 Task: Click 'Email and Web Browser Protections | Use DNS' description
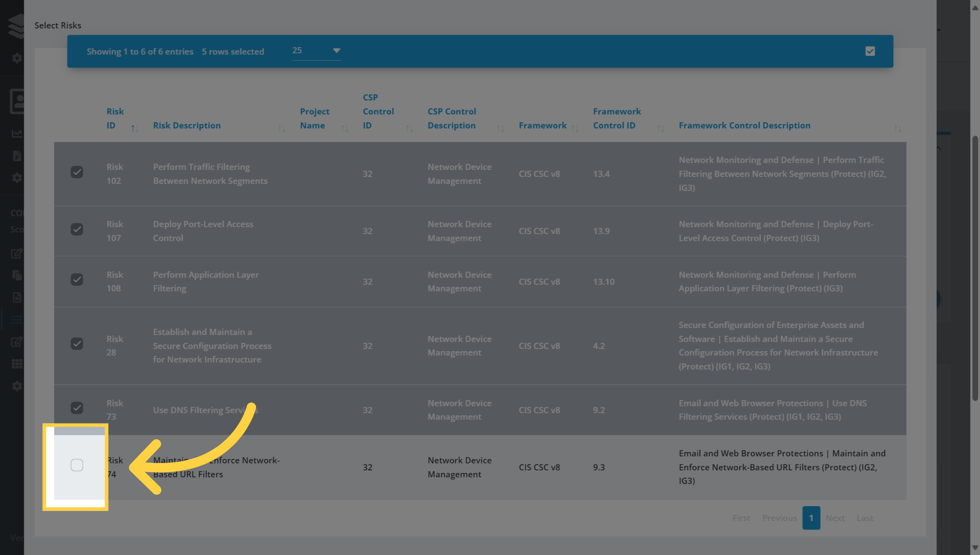(x=773, y=410)
